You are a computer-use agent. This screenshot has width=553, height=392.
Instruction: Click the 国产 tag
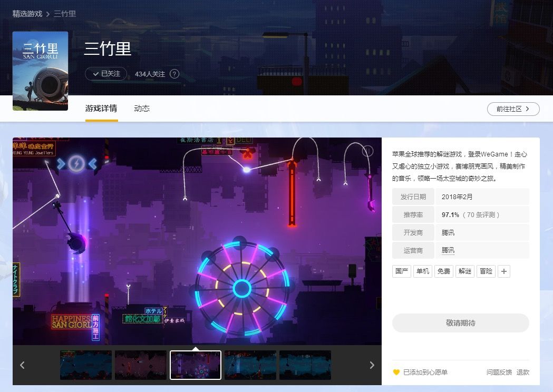coord(402,271)
